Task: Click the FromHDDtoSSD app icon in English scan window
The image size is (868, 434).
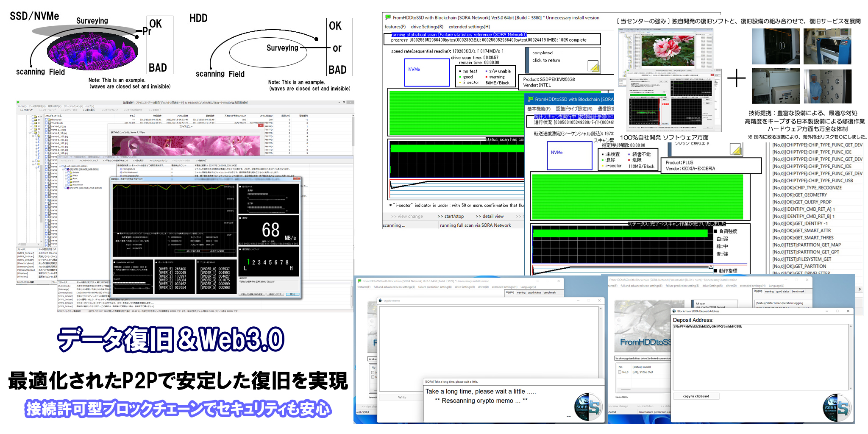Action: coord(388,17)
